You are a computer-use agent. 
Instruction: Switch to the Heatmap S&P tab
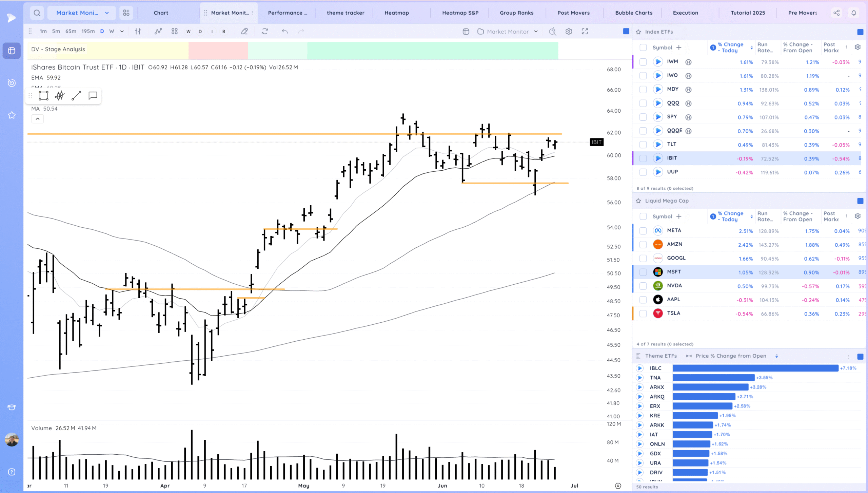click(x=460, y=13)
